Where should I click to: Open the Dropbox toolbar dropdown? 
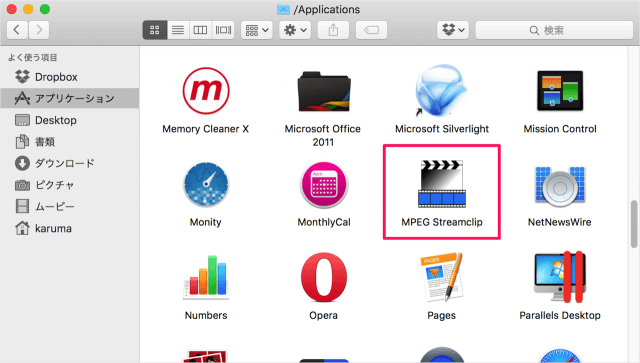(x=453, y=30)
